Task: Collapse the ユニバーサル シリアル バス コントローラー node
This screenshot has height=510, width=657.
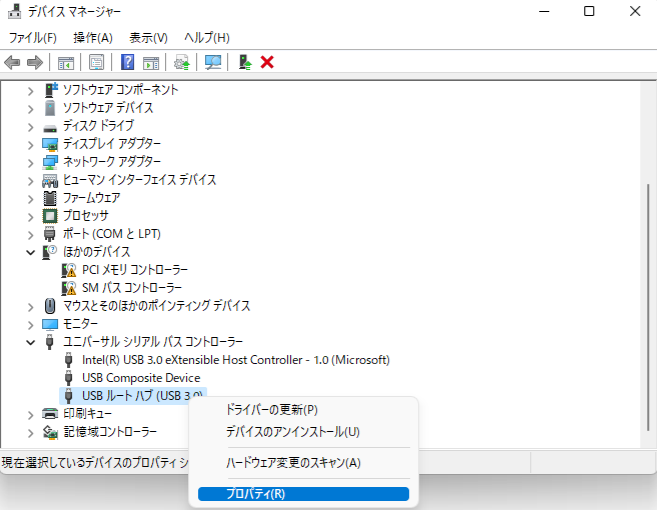Action: click(x=30, y=342)
